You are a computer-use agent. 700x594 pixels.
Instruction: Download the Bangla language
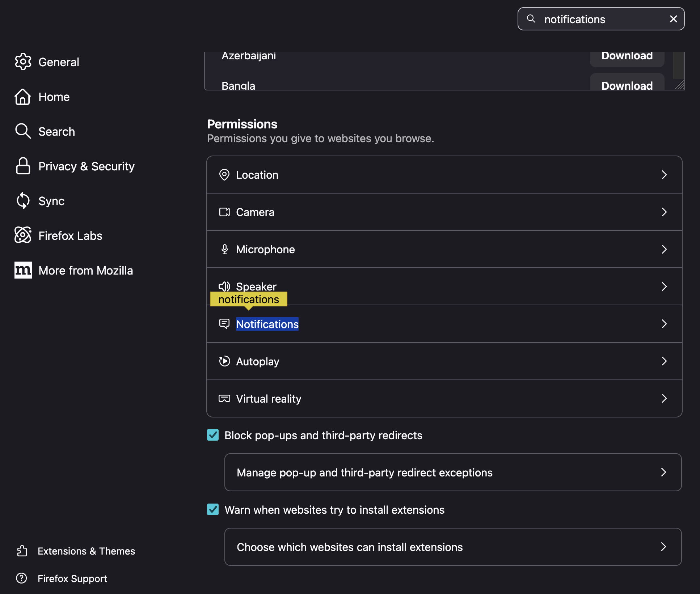[x=627, y=84]
